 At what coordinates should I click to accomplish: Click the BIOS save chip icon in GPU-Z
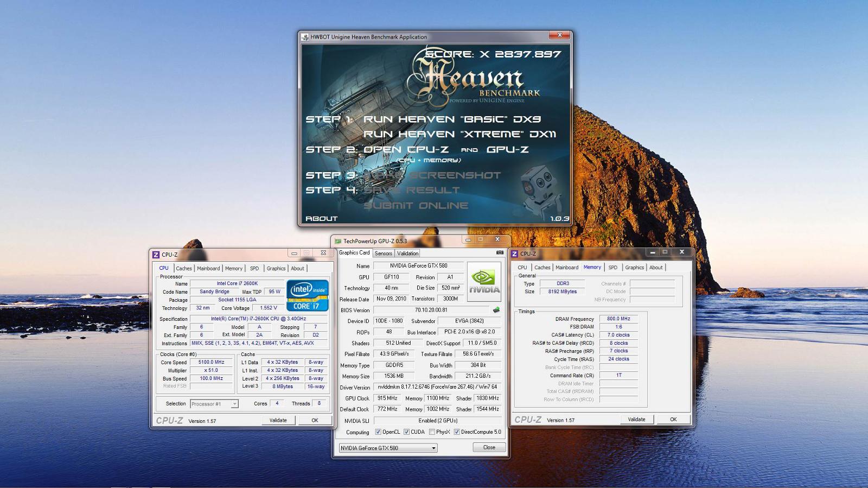(496, 310)
